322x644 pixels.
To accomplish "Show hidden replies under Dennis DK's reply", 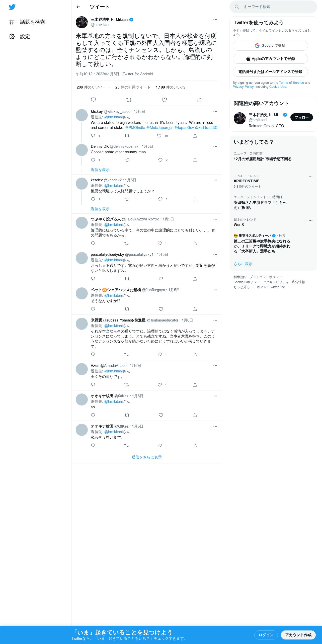I will (x=100, y=170).
